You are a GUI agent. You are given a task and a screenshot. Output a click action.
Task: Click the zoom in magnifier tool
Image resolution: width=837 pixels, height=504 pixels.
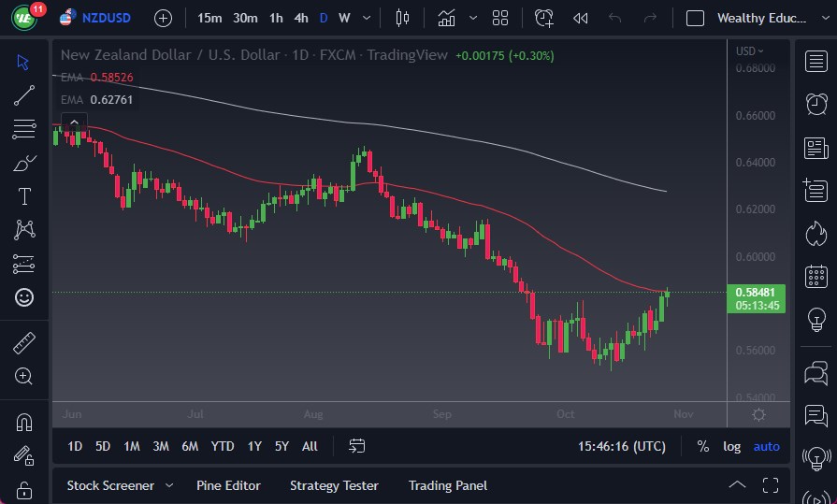pyautogui.click(x=24, y=376)
